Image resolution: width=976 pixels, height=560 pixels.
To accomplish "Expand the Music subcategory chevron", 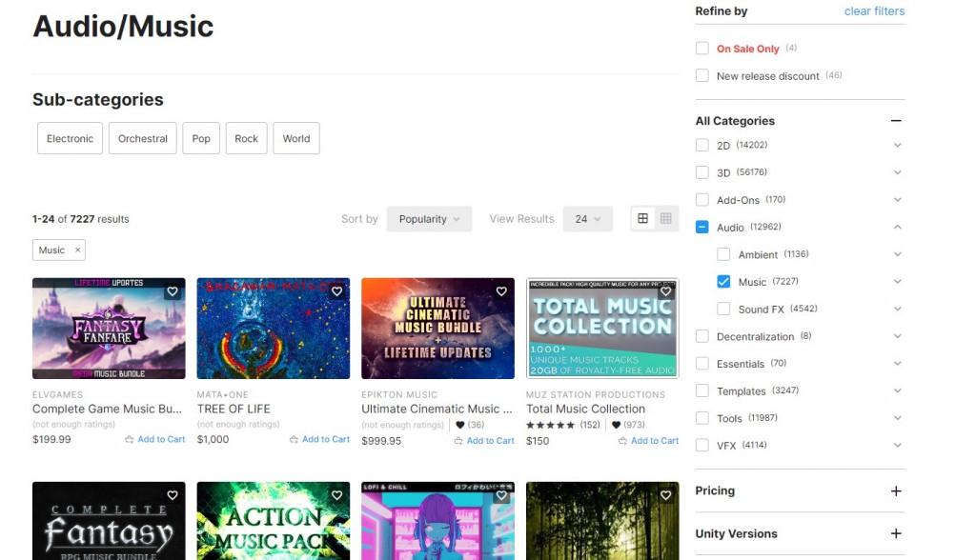I will click(897, 281).
